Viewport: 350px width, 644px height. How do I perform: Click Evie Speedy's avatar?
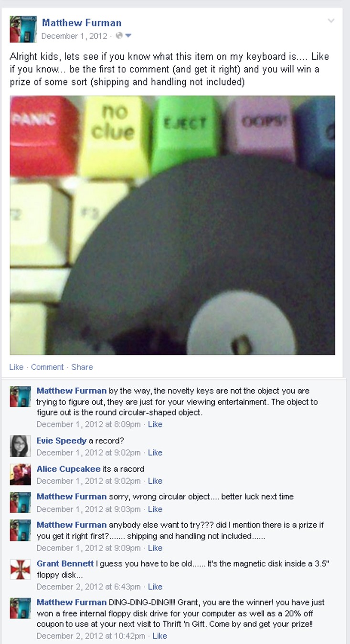point(21,446)
